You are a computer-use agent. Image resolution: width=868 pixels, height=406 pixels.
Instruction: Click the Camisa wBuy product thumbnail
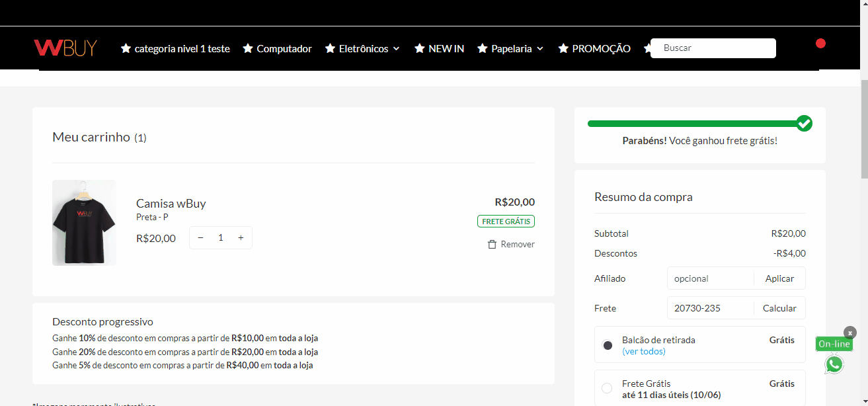click(84, 223)
